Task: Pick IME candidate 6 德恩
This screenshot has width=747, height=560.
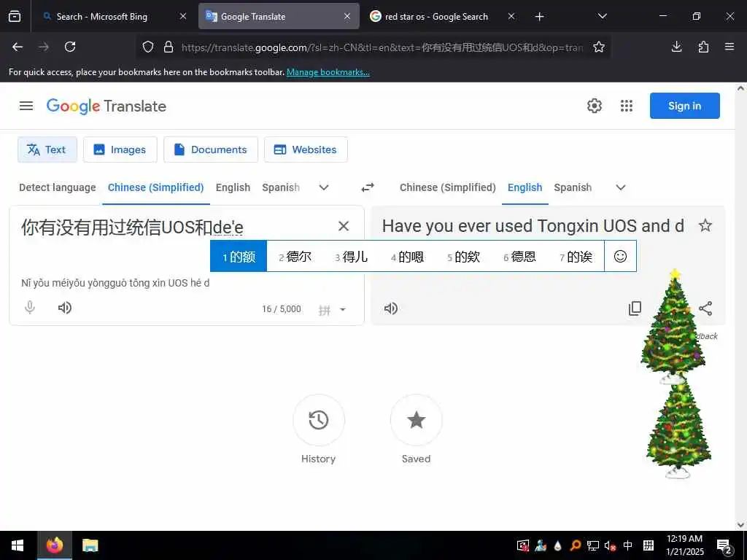Action: tap(519, 257)
